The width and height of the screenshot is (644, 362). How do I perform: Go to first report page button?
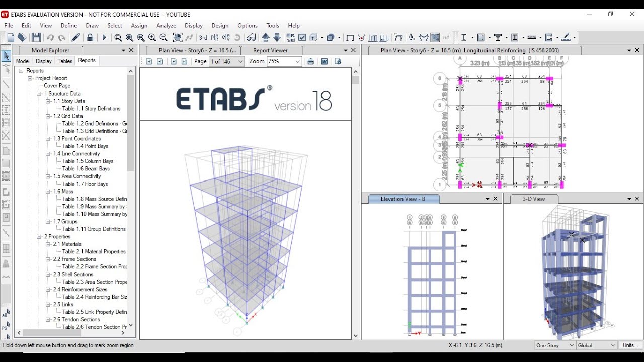point(149,61)
